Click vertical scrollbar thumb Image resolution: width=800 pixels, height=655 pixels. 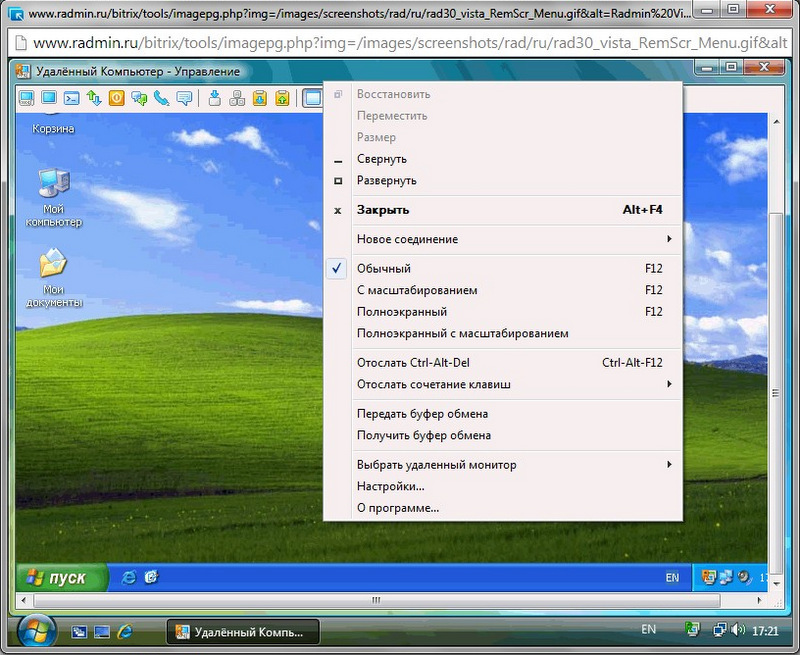(x=776, y=393)
